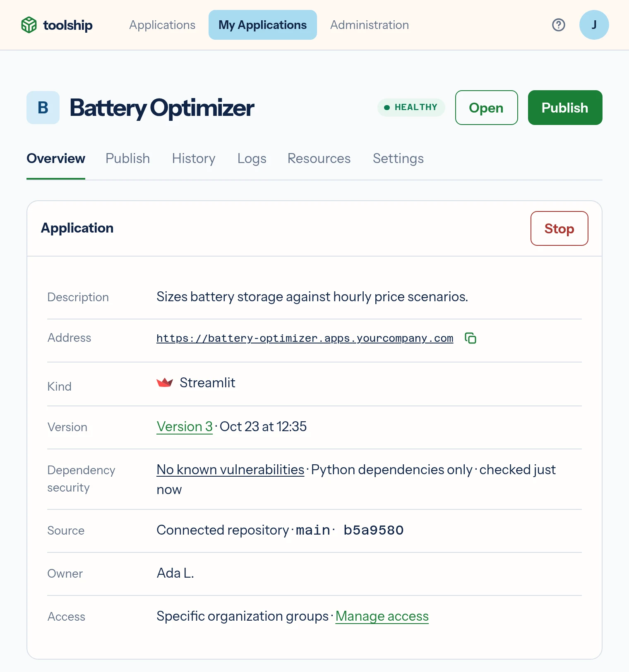The image size is (629, 672).
Task: Click the main branch name
Action: click(313, 530)
